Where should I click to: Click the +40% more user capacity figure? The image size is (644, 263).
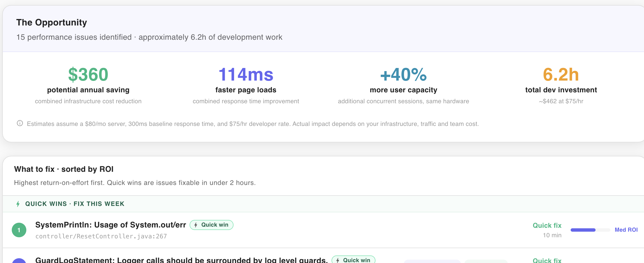tap(403, 74)
